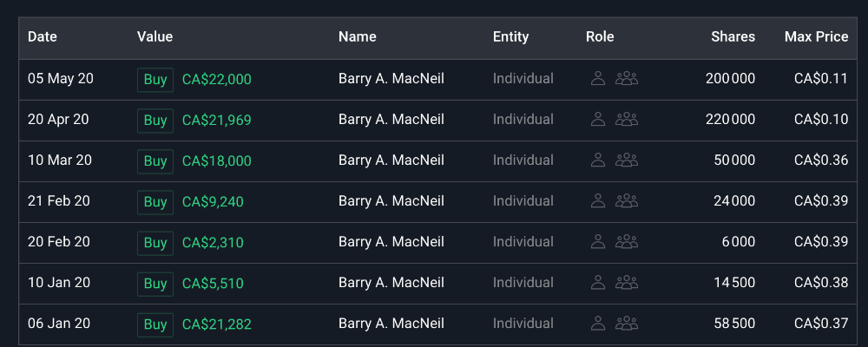Click the Buy badge for CA$2,310 transaction
The height and width of the screenshot is (347, 868).
pos(155,242)
